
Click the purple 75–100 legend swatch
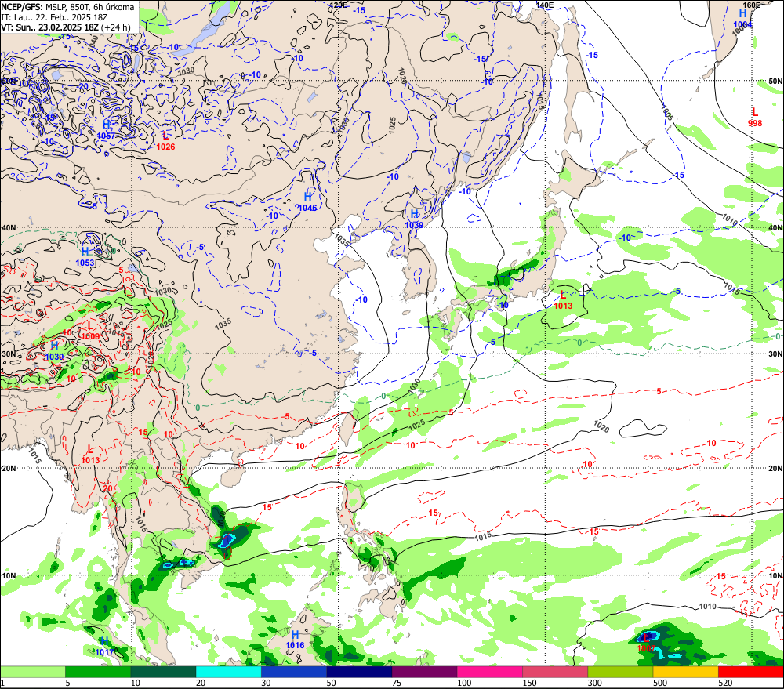click(424, 672)
